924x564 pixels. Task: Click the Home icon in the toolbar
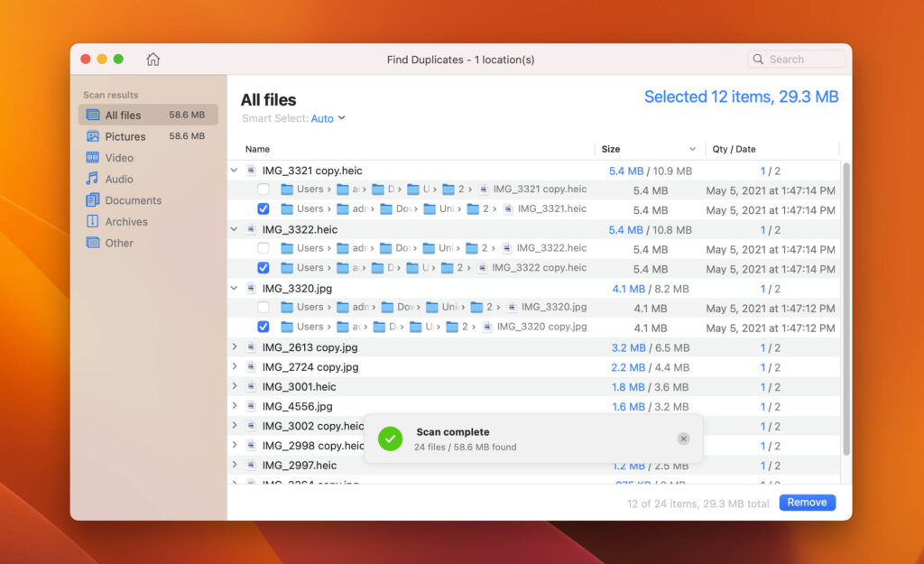(x=152, y=59)
